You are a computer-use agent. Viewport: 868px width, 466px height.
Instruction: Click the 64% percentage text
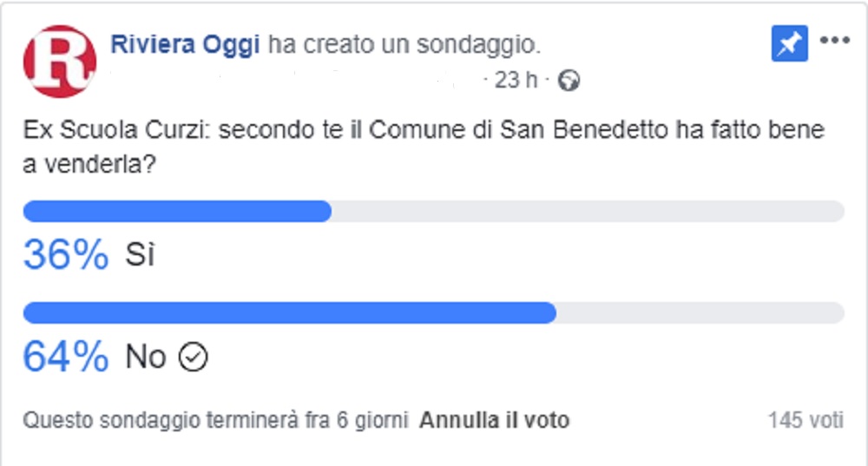pos(66,357)
